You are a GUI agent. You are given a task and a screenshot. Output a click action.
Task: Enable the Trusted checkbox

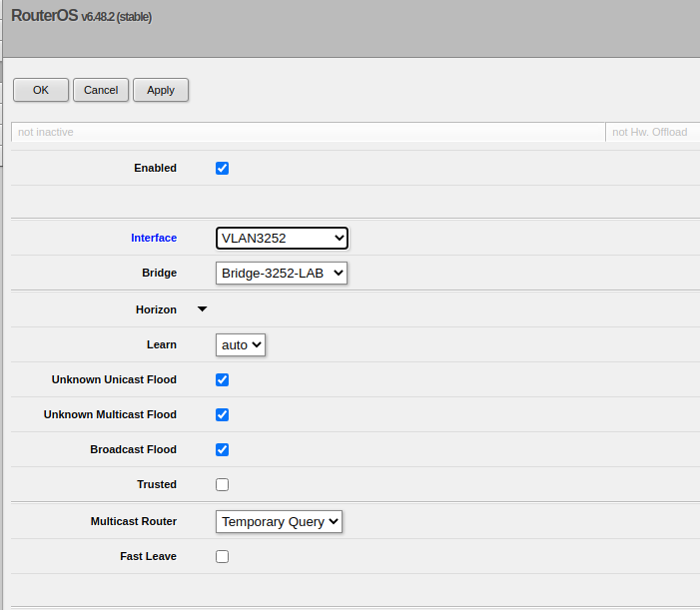[223, 484]
